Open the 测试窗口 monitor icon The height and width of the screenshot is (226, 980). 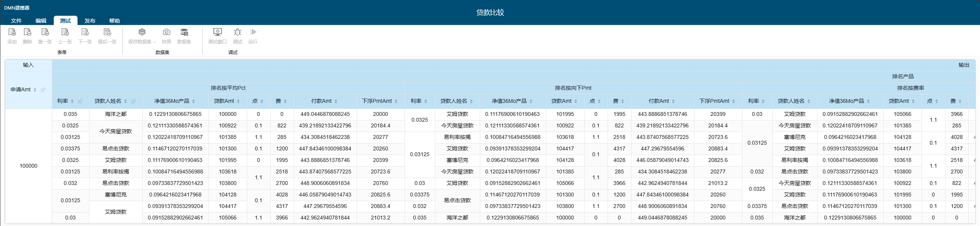217,32
